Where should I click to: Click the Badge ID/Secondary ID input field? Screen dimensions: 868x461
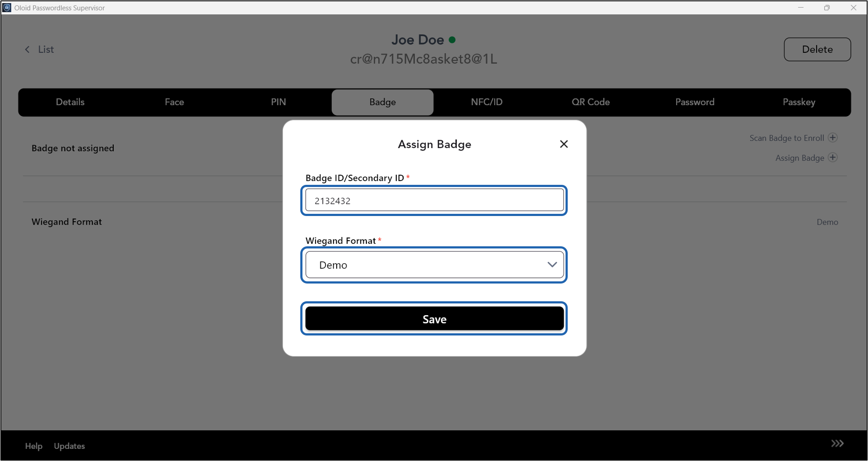pos(434,200)
